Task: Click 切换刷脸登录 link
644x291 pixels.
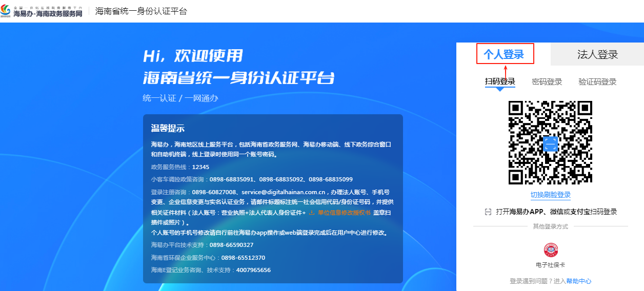Action: coord(551,195)
